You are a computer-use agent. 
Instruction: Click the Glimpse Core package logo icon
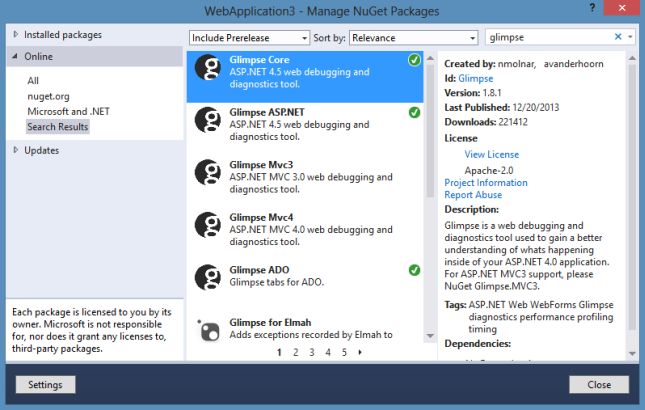[x=208, y=67]
